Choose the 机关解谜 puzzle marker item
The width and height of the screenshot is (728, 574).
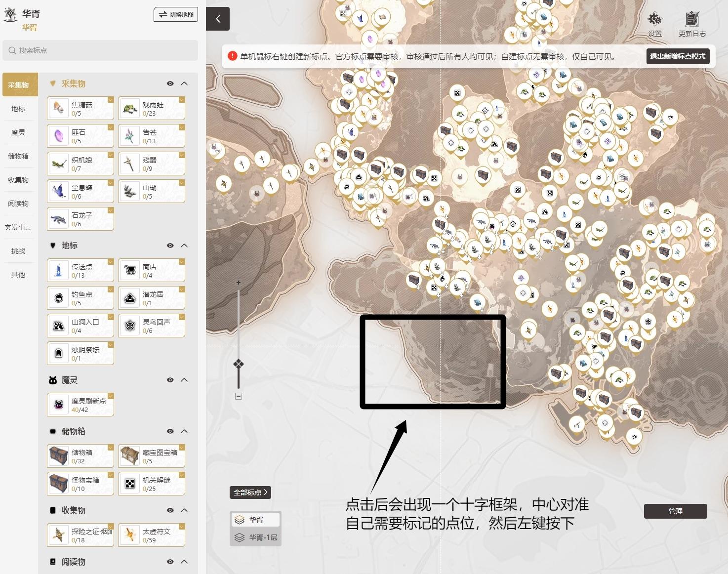tap(152, 484)
